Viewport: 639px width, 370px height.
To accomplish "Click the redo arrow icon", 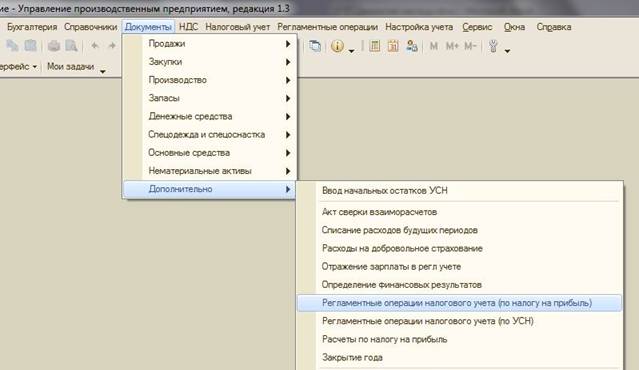I will pyautogui.click(x=112, y=46).
